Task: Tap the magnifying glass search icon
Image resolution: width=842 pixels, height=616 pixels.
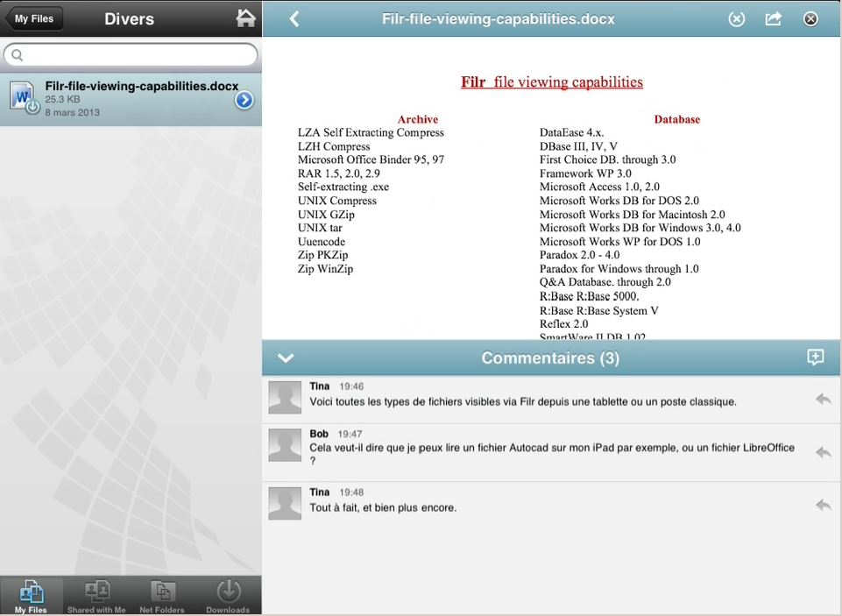Action: (x=18, y=55)
